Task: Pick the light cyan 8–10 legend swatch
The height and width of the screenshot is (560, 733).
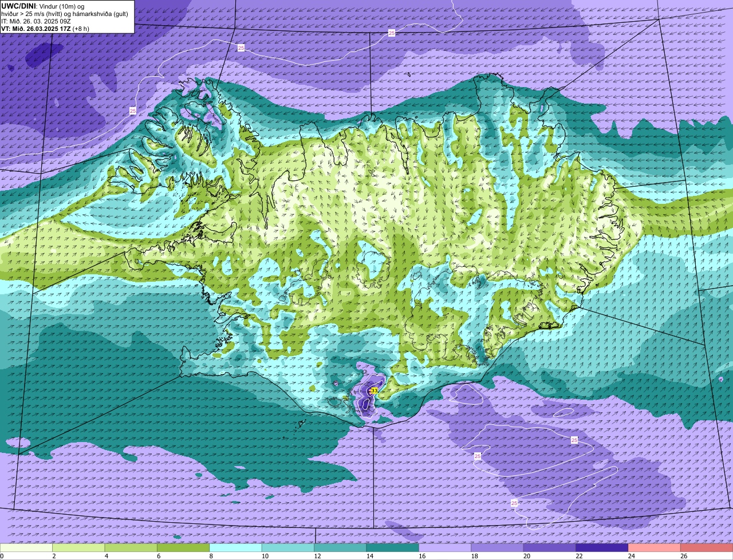Action: coord(235,547)
